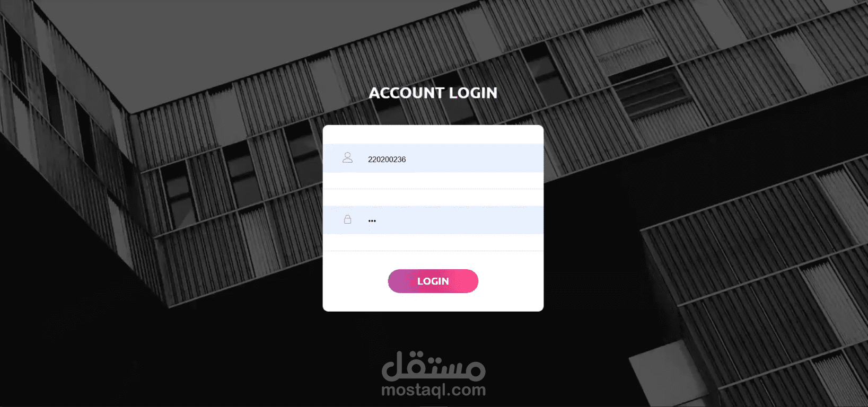Focus the username field containing 220200236
This screenshot has width=868, height=407.
tap(433, 158)
